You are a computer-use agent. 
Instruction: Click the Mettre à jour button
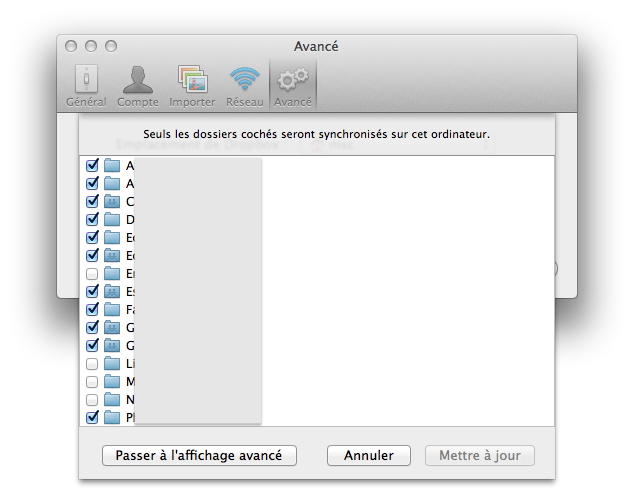(x=480, y=455)
